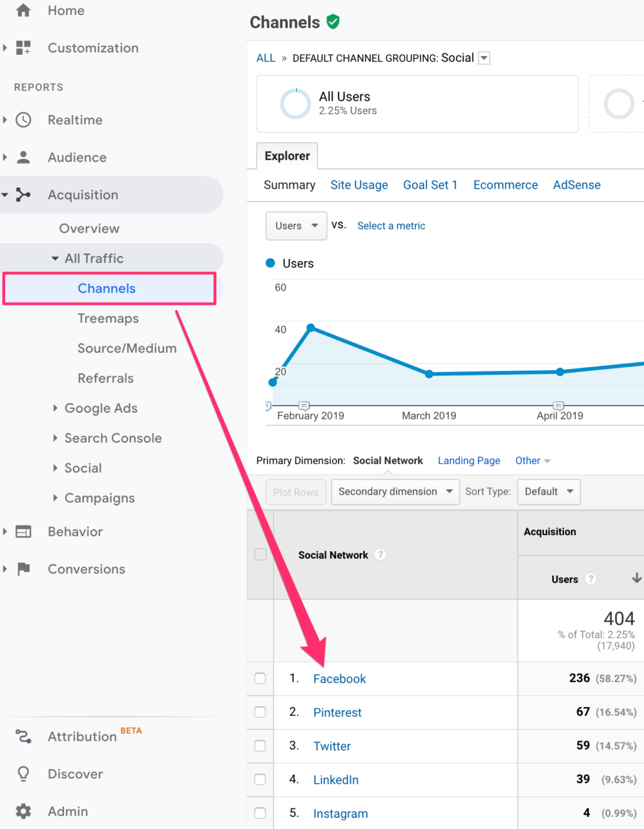
Task: Click the green verified shield next to Channels
Action: click(x=333, y=22)
